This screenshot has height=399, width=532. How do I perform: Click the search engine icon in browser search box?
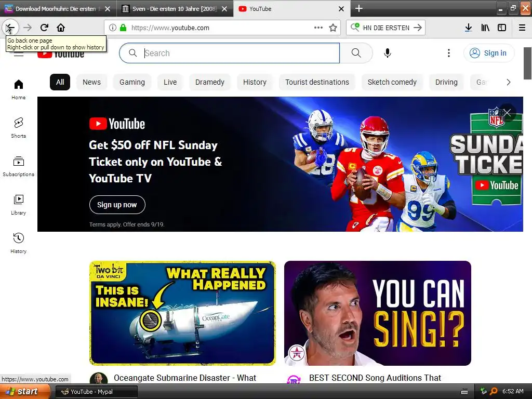click(x=355, y=27)
